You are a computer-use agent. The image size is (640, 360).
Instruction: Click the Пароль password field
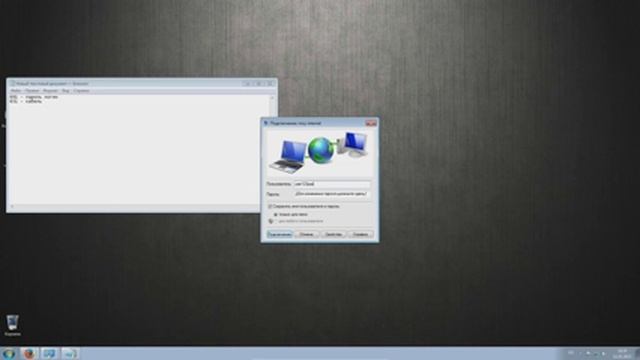332,194
